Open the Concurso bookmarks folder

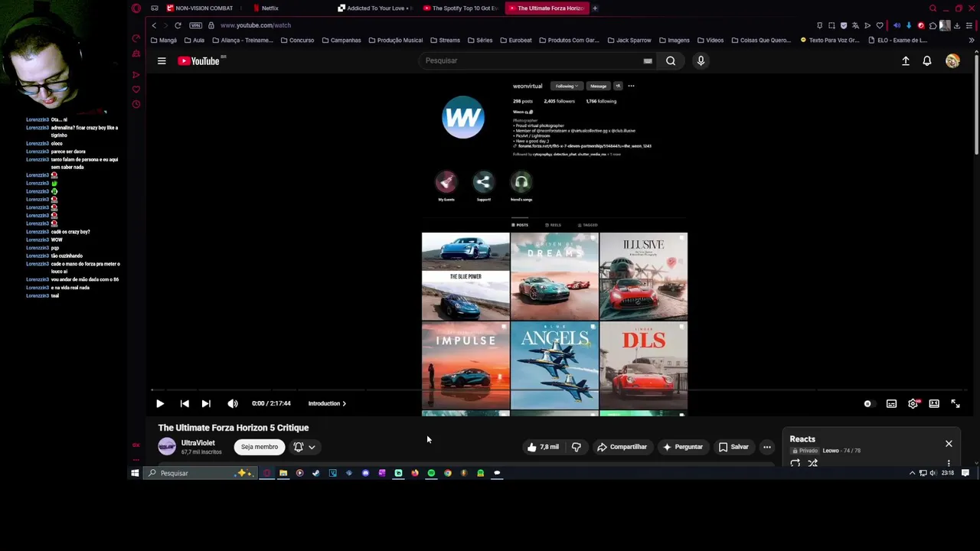(297, 40)
